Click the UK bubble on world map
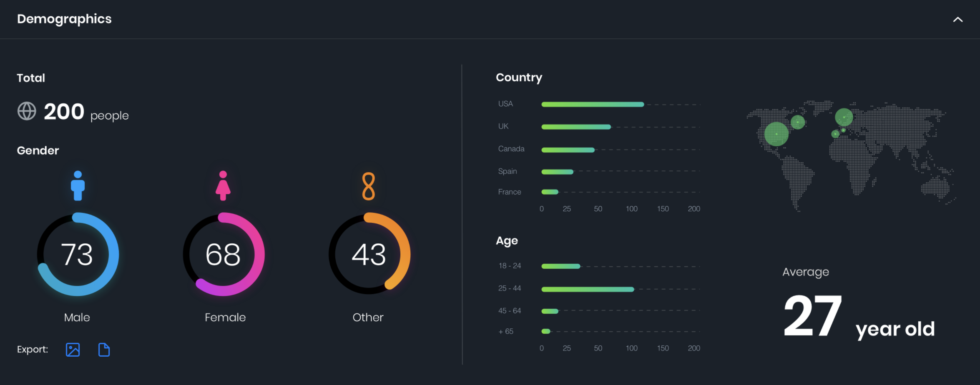 pos(844,117)
